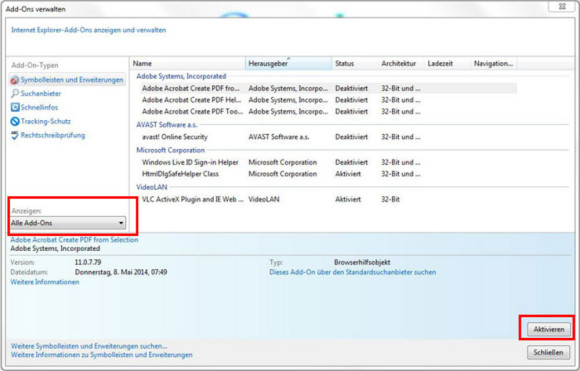Sort by the Herausgeber column header

[289, 64]
